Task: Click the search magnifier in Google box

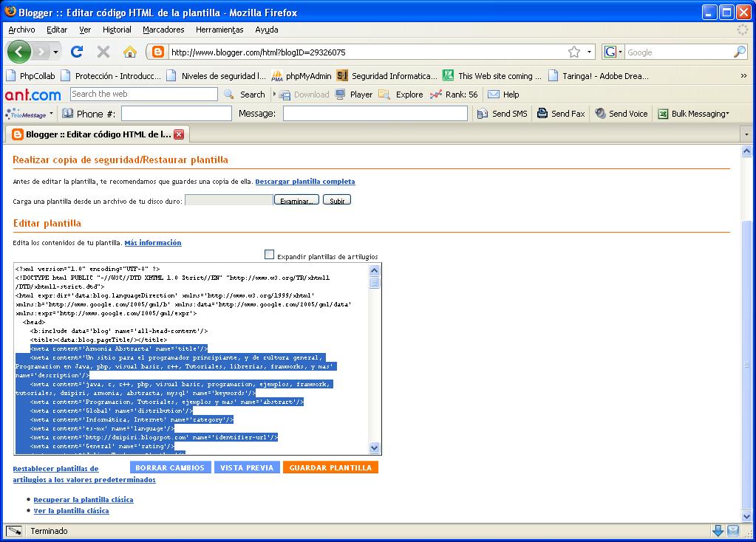Action: click(x=739, y=52)
